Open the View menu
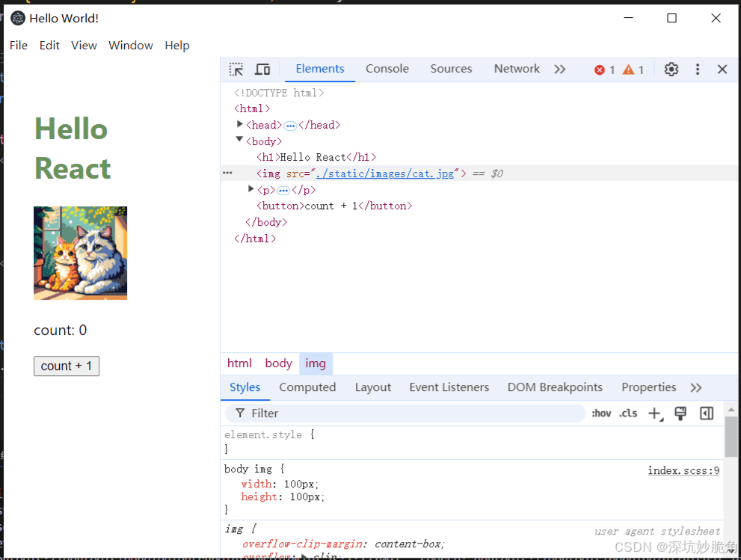The width and height of the screenshot is (741, 560). pos(84,46)
